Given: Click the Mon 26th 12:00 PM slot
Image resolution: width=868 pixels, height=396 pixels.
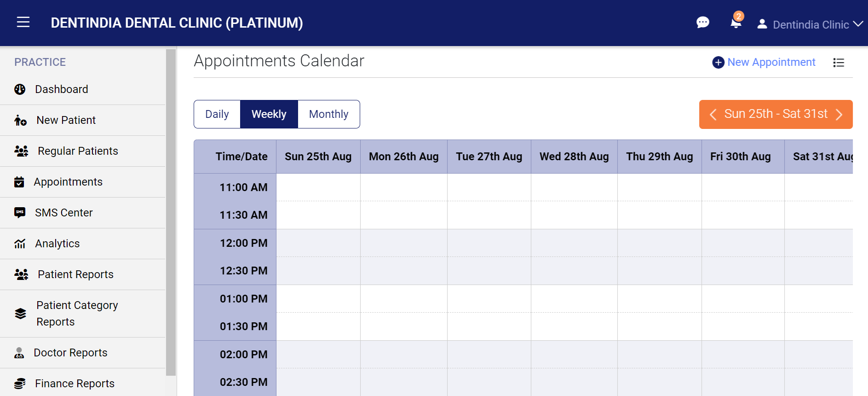Looking at the screenshot, I should click(x=403, y=243).
